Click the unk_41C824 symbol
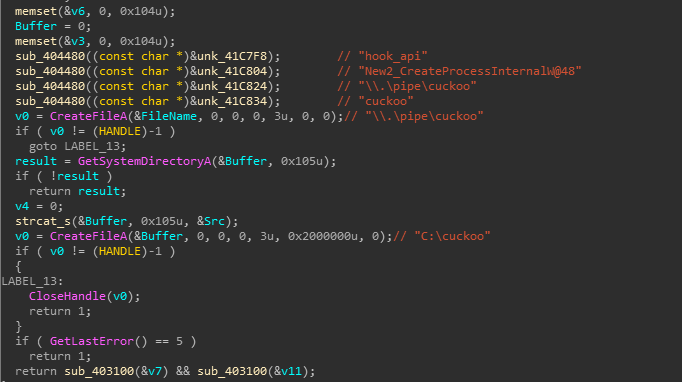Viewport: 682px width, 382px height. point(232,86)
